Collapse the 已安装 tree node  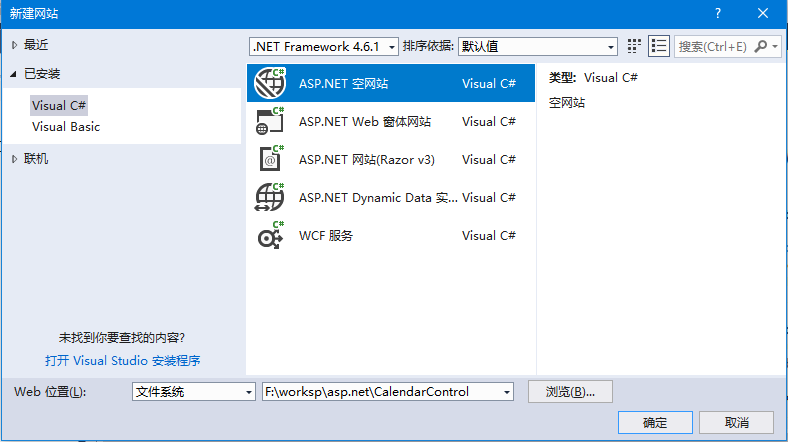tap(14, 74)
